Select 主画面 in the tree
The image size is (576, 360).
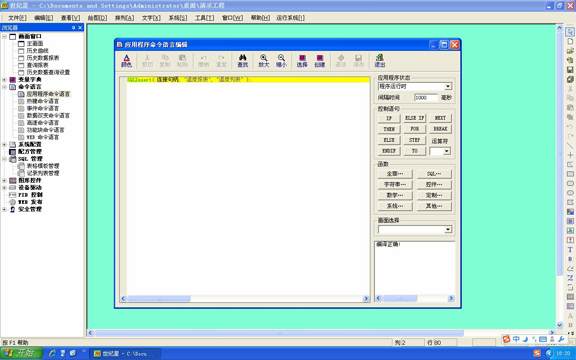pos(35,43)
